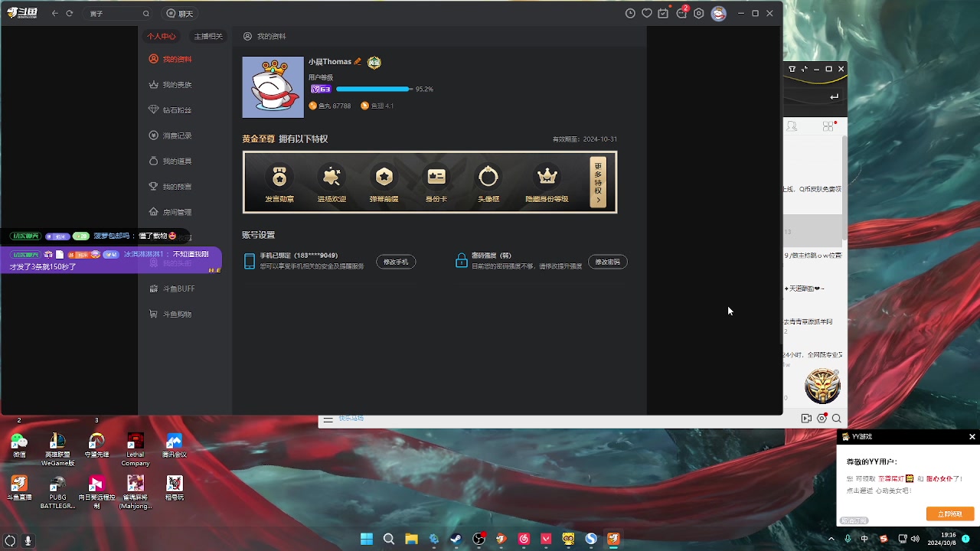Open File Explorer from taskbar
This screenshot has height=551, width=980.
pos(411,539)
